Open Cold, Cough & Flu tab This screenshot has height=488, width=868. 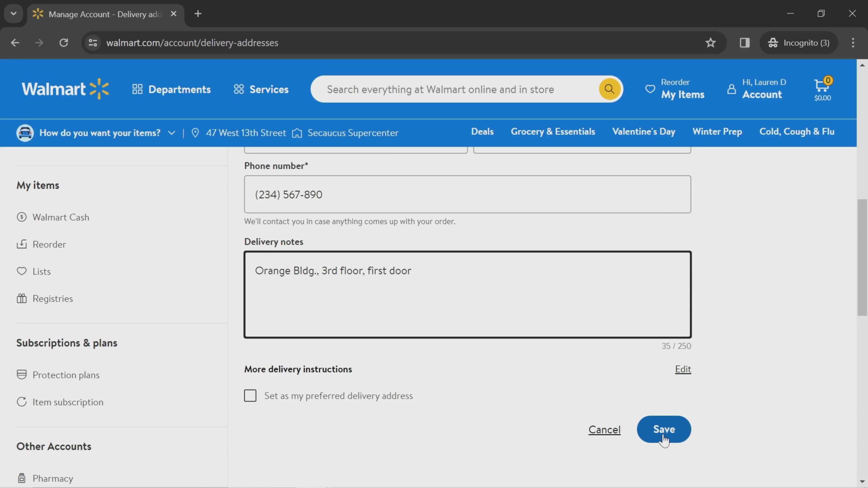pyautogui.click(x=797, y=132)
